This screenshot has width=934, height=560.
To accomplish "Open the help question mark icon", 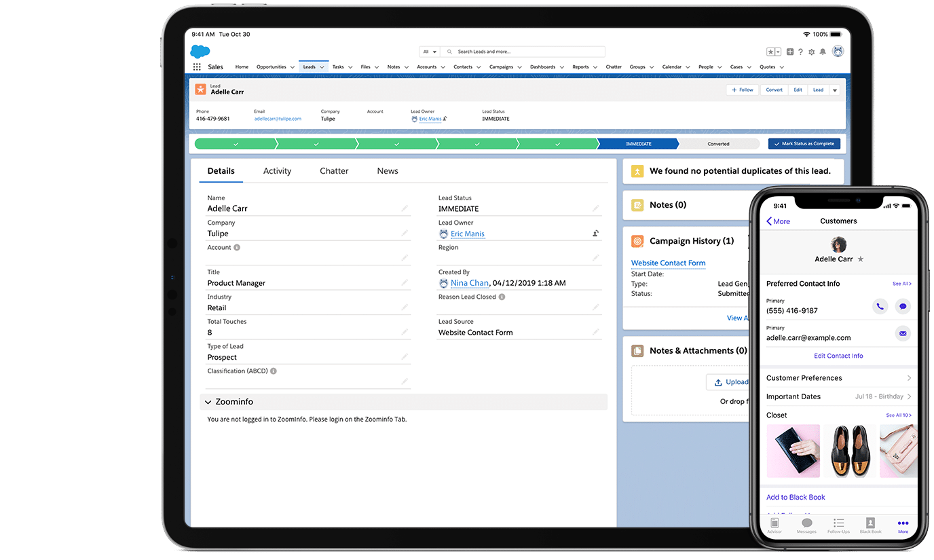I will coord(800,52).
